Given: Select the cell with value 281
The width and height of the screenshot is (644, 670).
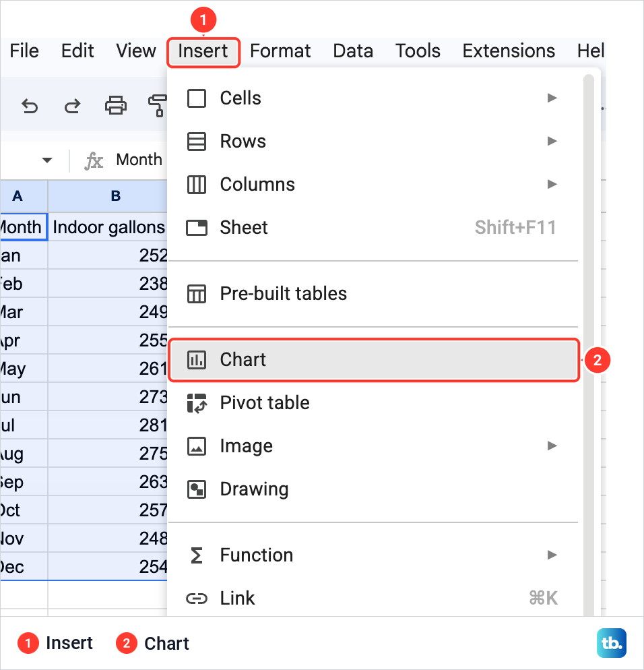Looking at the screenshot, I should coord(108,425).
